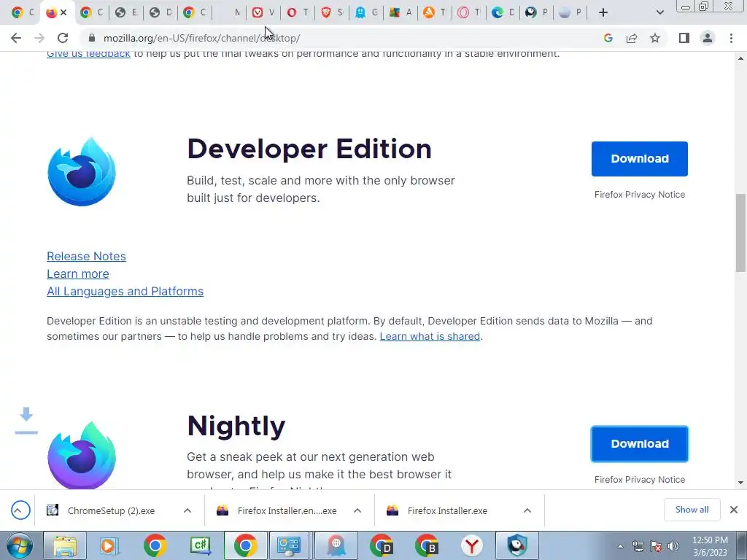Open Firefox Privacy Notice under Nightly
Viewport: 747px width, 560px height.
[x=639, y=480]
